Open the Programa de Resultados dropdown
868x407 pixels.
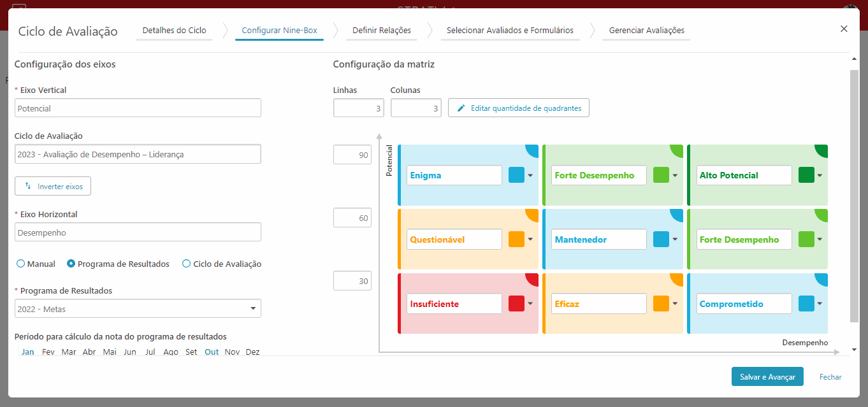click(x=138, y=308)
